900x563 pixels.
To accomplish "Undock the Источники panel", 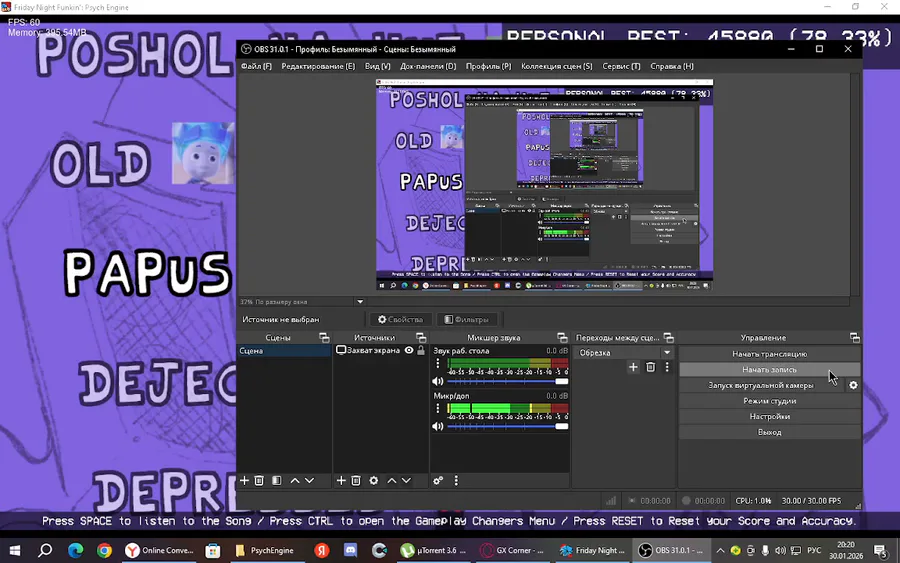I will tap(421, 337).
